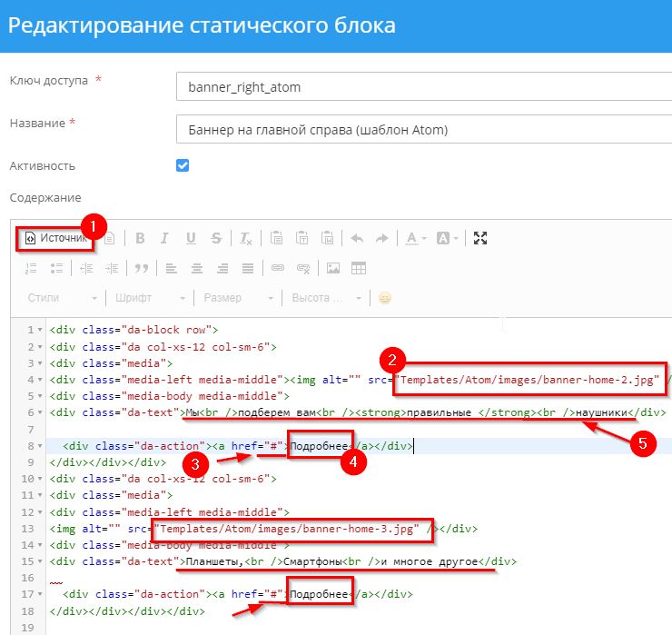Click the maximize editor icon
The image size is (672, 635).
(481, 238)
